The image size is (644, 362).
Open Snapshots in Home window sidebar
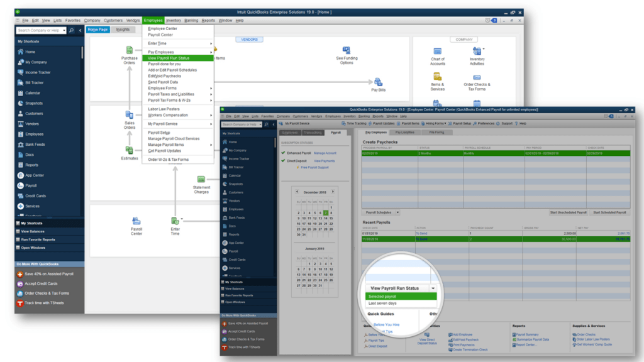click(34, 103)
